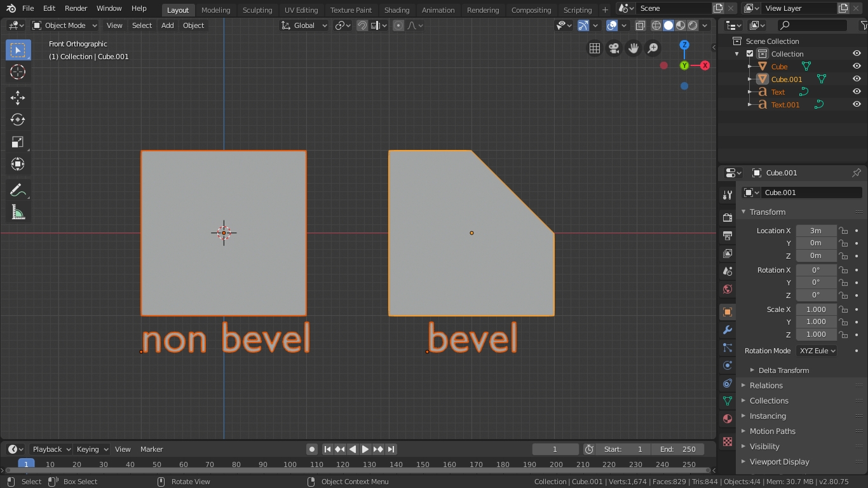
Task: Open the Material Properties tab
Action: pyautogui.click(x=727, y=419)
